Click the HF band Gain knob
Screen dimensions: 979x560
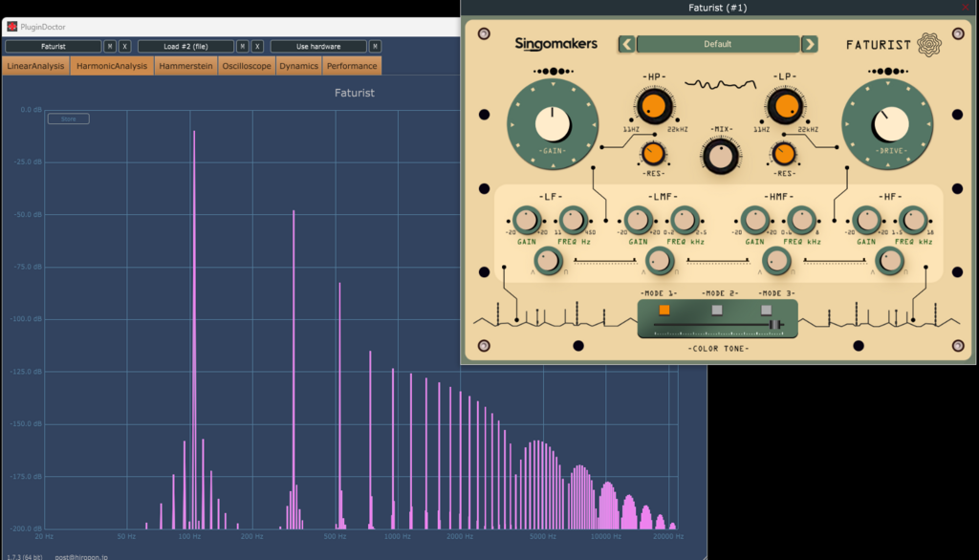866,220
